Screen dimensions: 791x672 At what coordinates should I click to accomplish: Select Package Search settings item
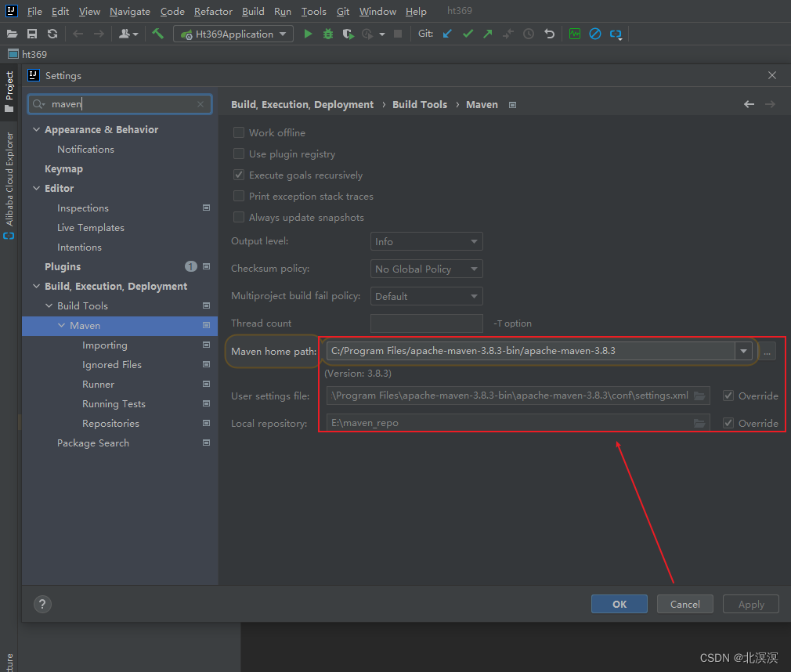click(x=93, y=443)
